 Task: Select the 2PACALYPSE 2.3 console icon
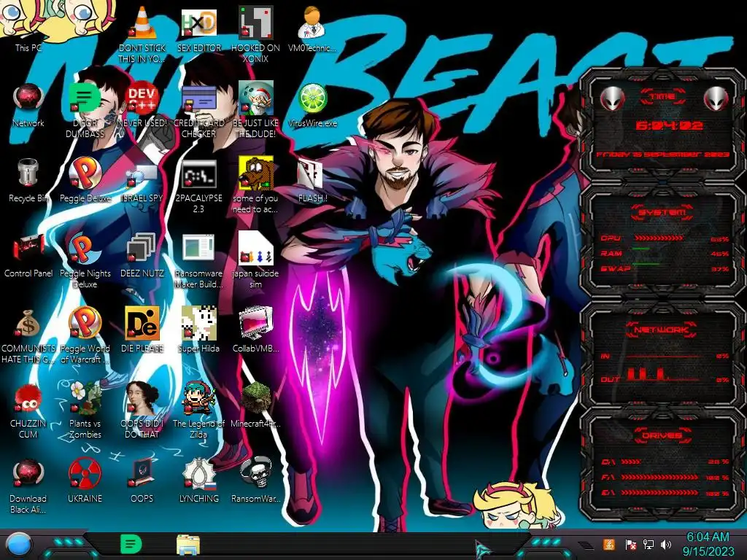[198, 186]
